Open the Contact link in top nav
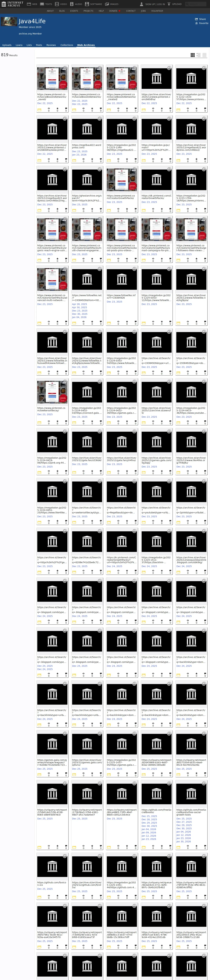 point(131,11)
